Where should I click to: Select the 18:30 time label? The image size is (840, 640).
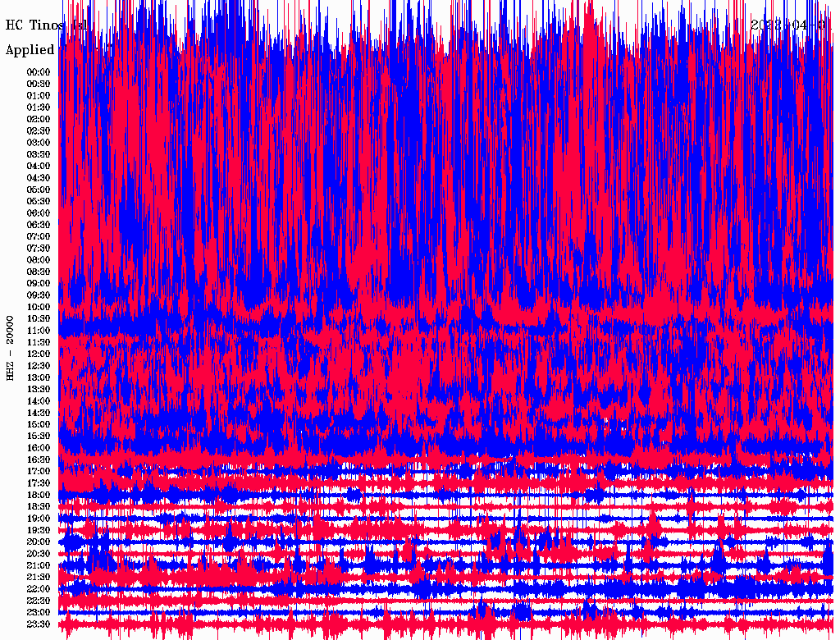(39, 507)
